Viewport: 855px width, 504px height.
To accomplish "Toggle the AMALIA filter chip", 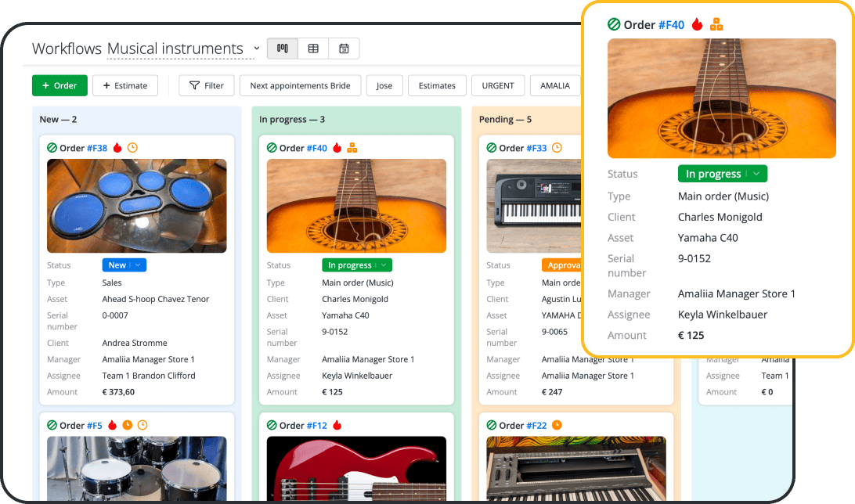I will point(555,85).
